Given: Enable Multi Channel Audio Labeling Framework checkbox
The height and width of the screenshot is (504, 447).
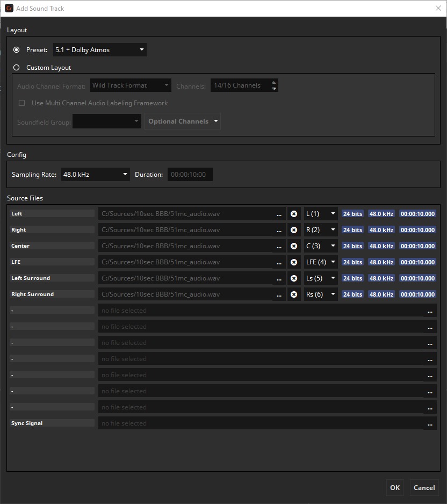Looking at the screenshot, I should click(22, 103).
